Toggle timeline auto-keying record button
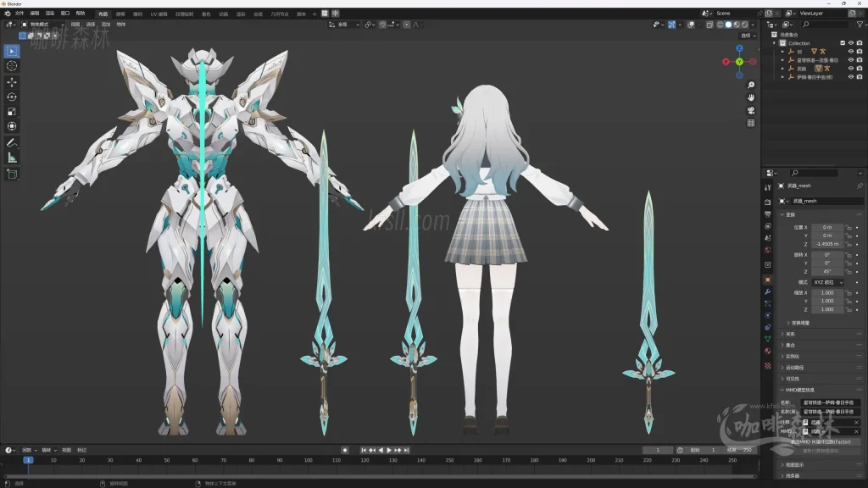 coord(344,451)
